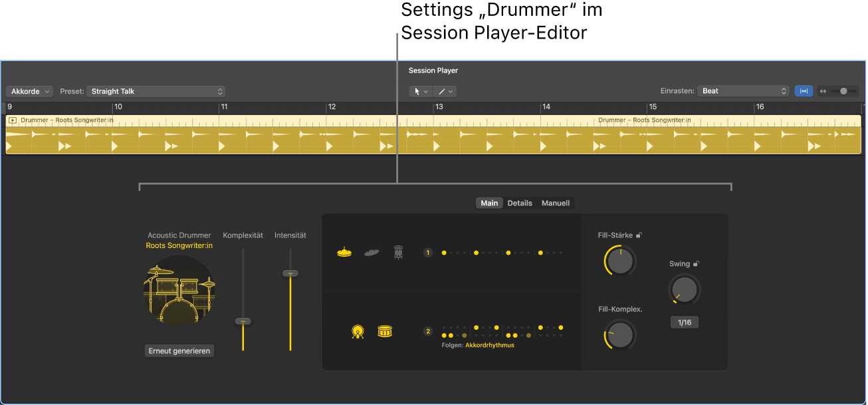Select drum pattern variation 2

427,331
